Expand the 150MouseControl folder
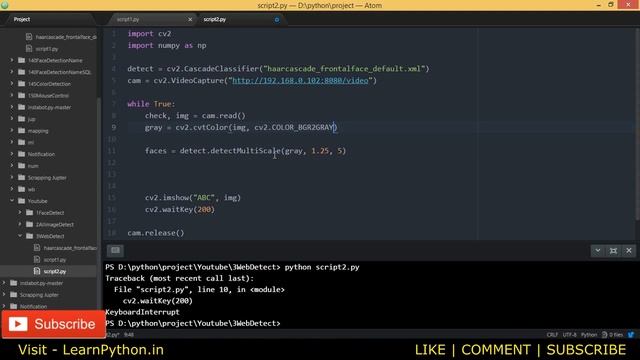This screenshot has height=360, width=640. pyautogui.click(x=11, y=95)
